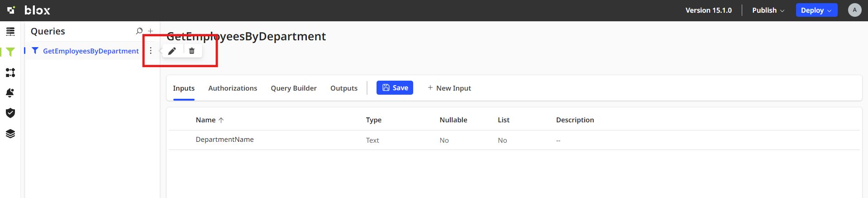Expand the Deploy dropdown button
Viewport: 868px width, 198px height.
coord(816,10)
